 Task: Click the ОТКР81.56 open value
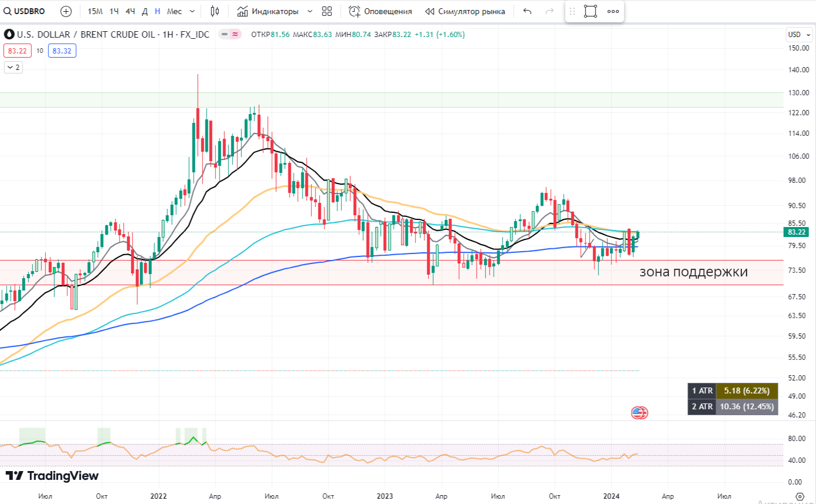click(270, 34)
